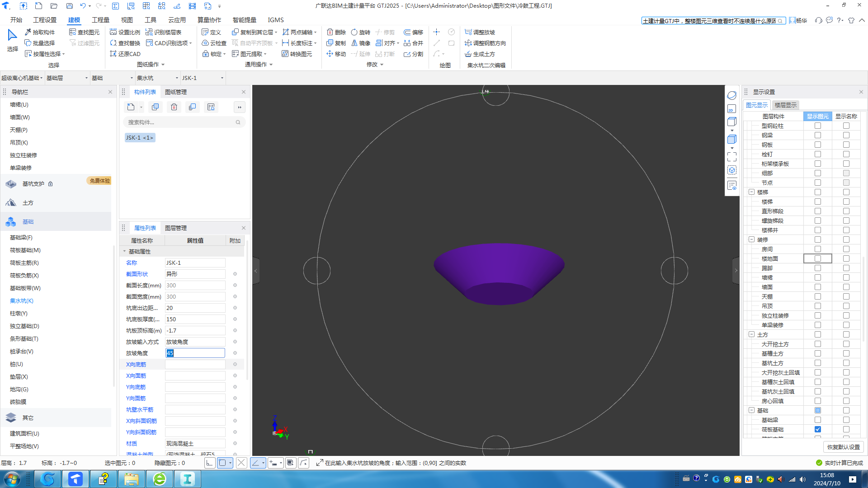This screenshot has height=488, width=868.
Task: Open file explorer from taskbar
Action: (x=131, y=479)
